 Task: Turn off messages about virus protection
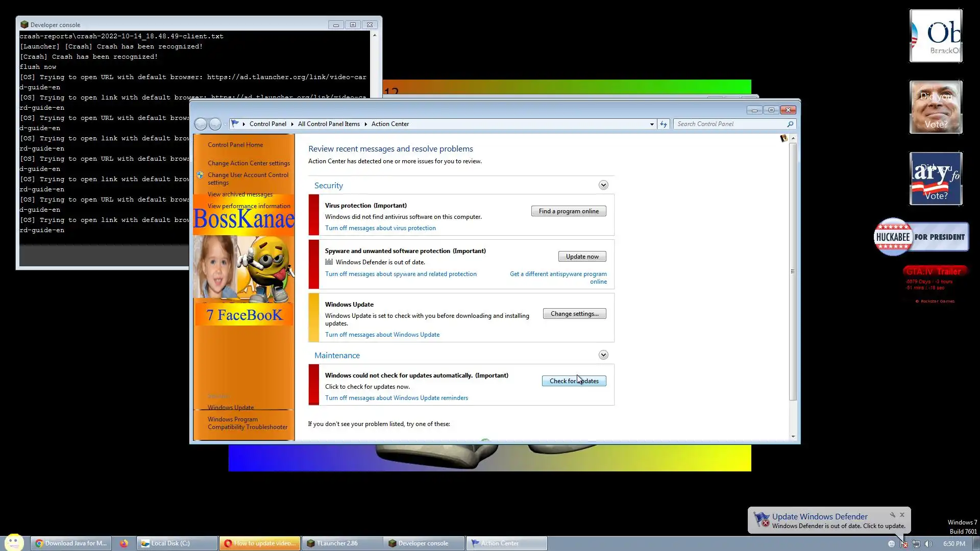380,228
